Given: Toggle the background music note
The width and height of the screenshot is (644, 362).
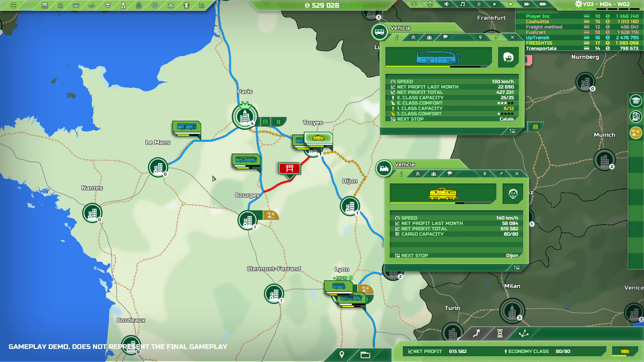Looking at the screenshot, I should coord(463,4).
